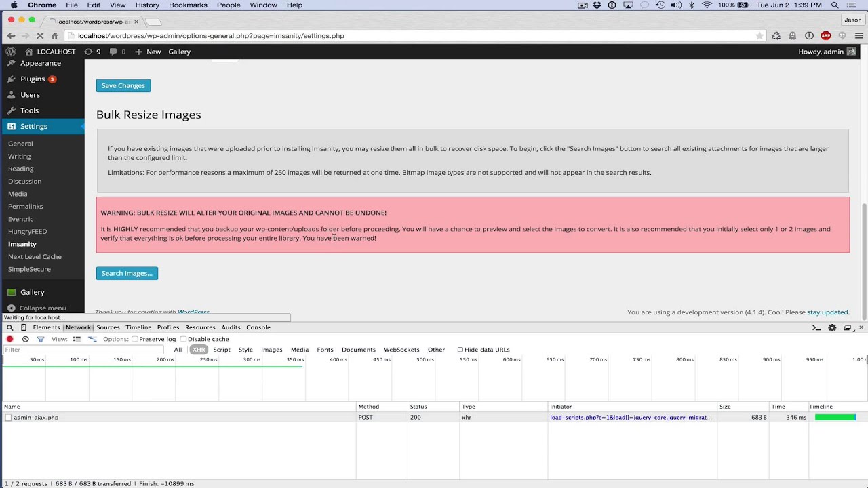Image resolution: width=868 pixels, height=488 pixels.
Task: Switch to the Elements tab
Action: tap(46, 327)
